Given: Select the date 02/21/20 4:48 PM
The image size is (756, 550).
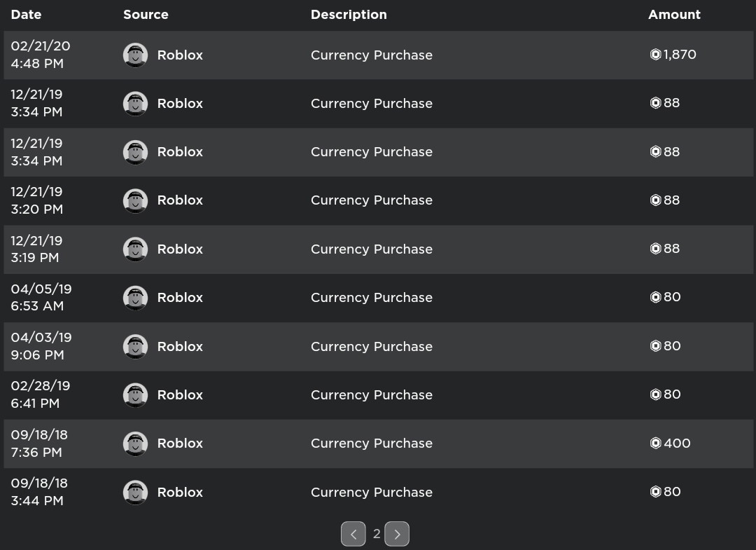Looking at the screenshot, I should tap(41, 55).
